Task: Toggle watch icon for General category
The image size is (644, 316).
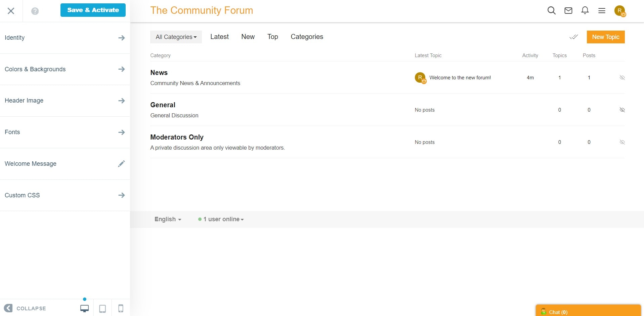Action: pos(622,110)
